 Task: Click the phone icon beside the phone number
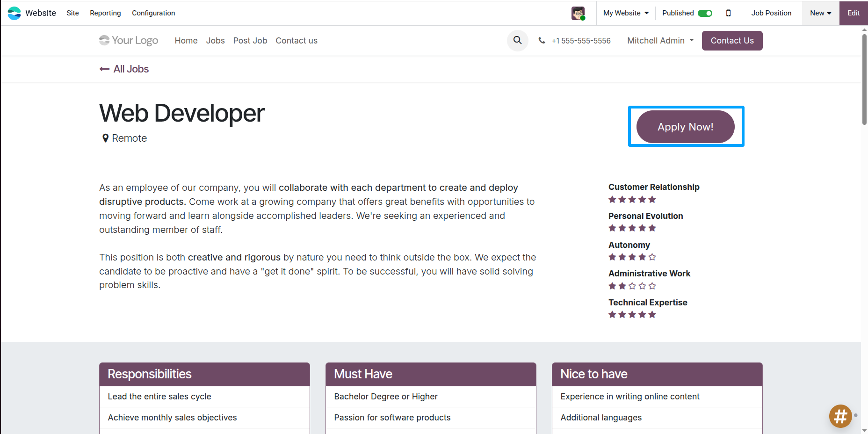(542, 41)
